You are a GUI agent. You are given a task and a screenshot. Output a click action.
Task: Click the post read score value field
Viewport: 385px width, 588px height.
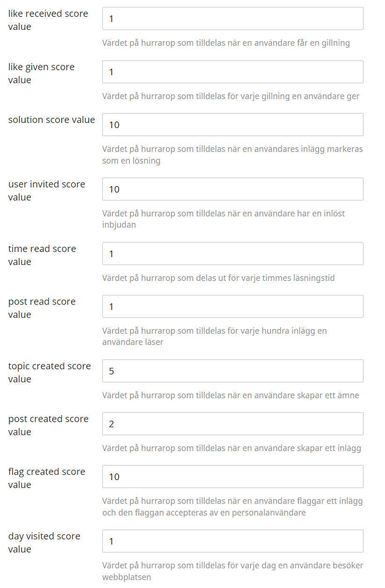[233, 307]
